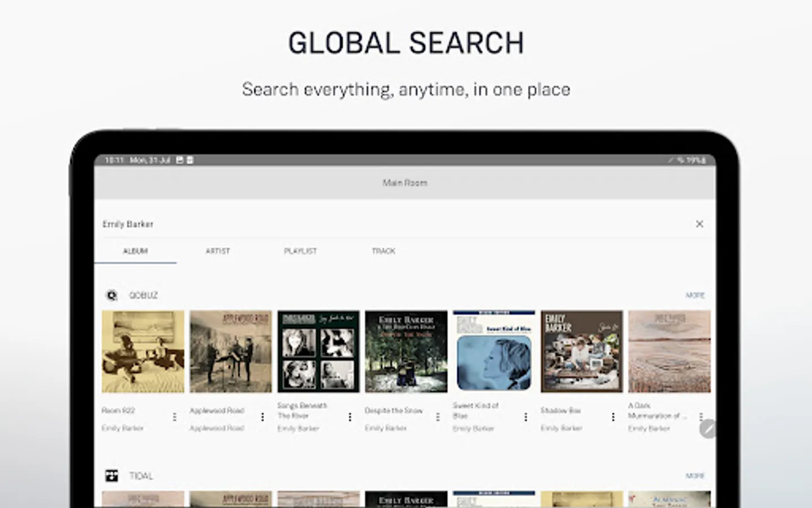Click the round pencil edit button
The image size is (812, 508).
click(708, 429)
